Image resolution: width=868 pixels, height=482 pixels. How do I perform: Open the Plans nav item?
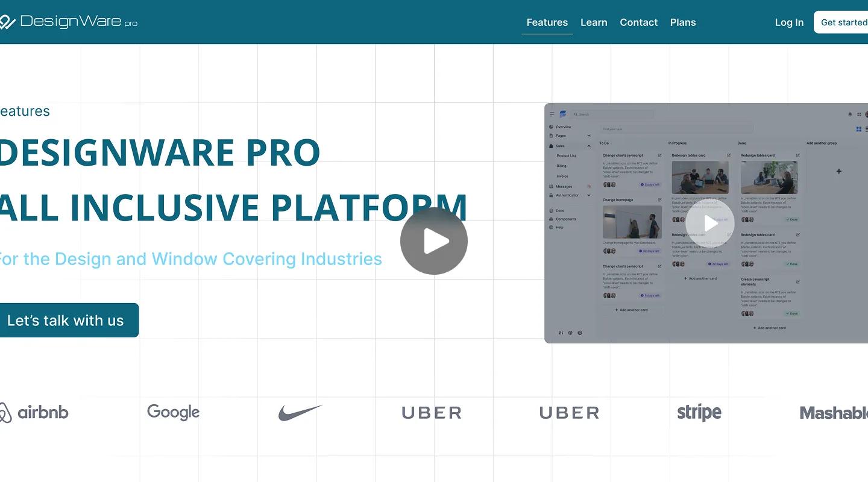click(683, 22)
